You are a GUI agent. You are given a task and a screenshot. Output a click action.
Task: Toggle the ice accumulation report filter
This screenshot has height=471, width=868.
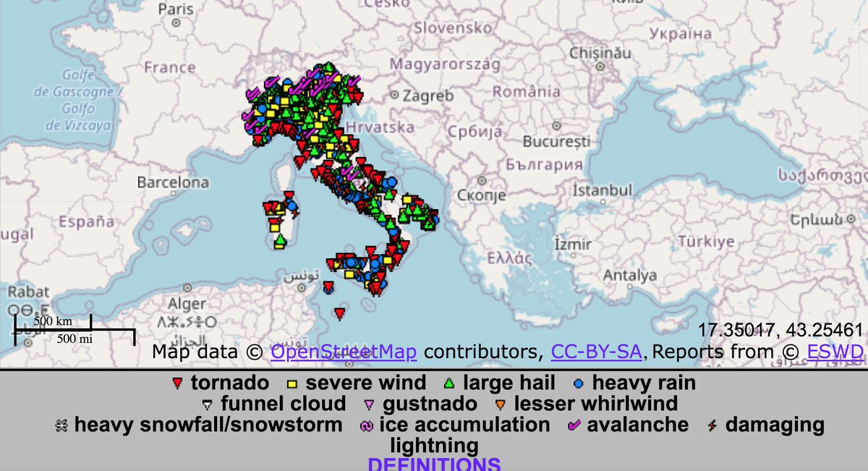[x=366, y=425]
